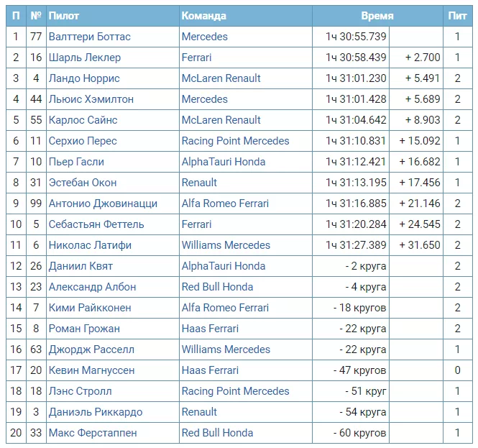Open Alfa Romeo Ferrari link in Джовинацци row
The image size is (478, 448).
[225, 204]
